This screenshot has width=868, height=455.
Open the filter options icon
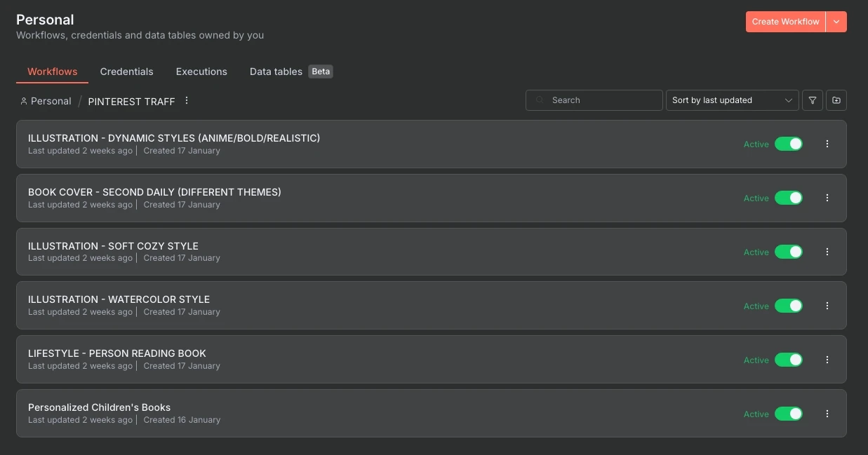coord(812,100)
